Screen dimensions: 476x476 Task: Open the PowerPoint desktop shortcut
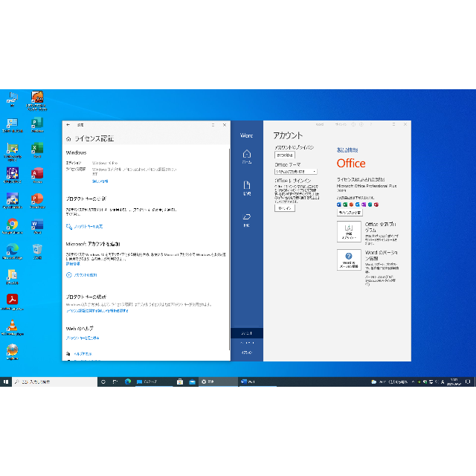click(37, 201)
